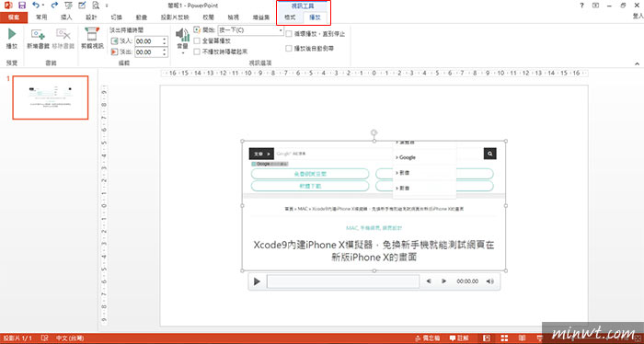Click the Redo arrow icon

pos(54,6)
